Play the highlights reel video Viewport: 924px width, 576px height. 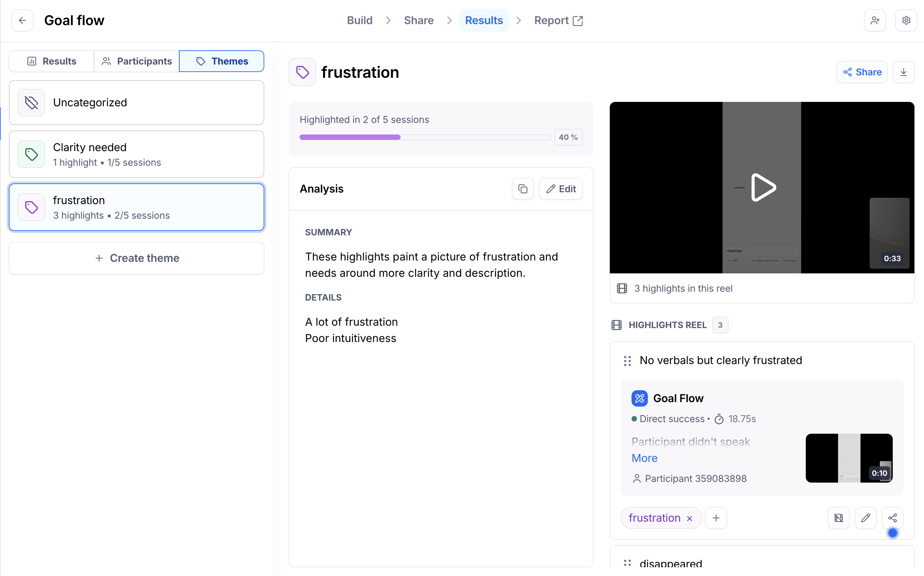coord(762,187)
